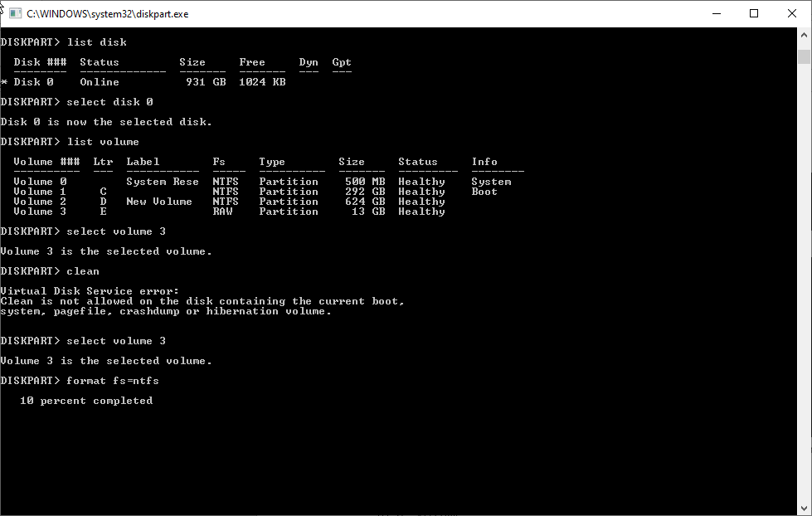Click the scrollbar thumb near the top

[x=803, y=56]
